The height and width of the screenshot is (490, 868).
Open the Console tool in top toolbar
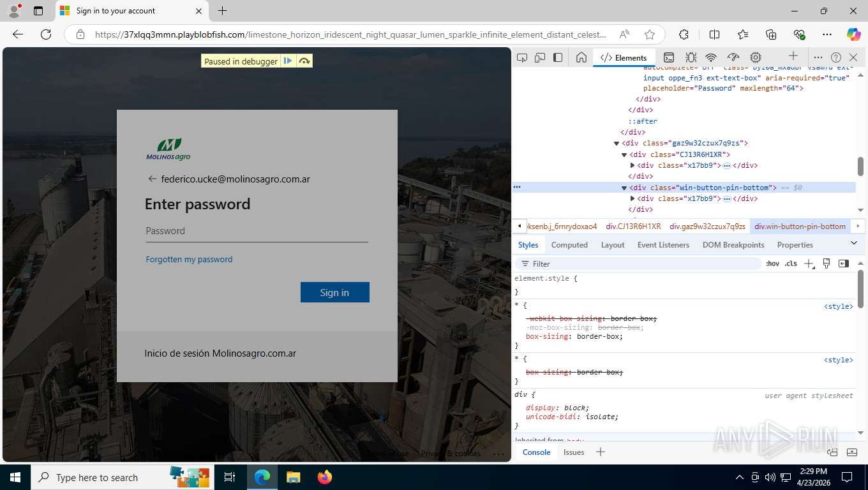click(x=669, y=57)
